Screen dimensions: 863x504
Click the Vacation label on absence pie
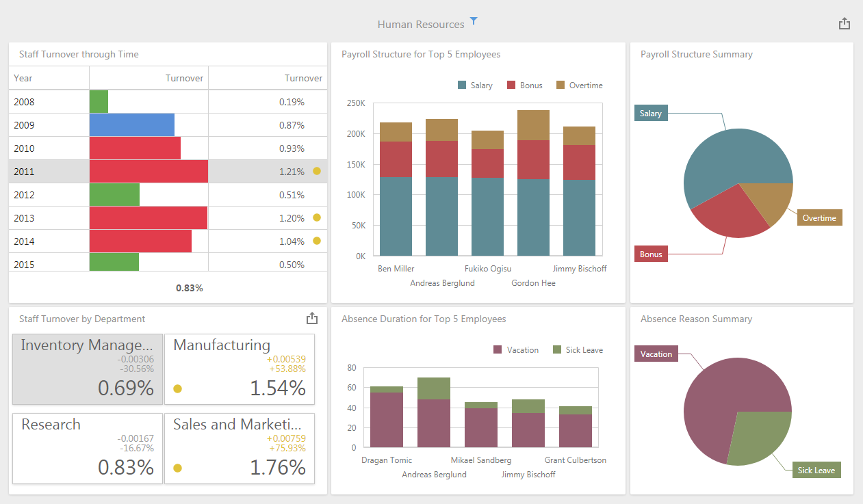[656, 354]
